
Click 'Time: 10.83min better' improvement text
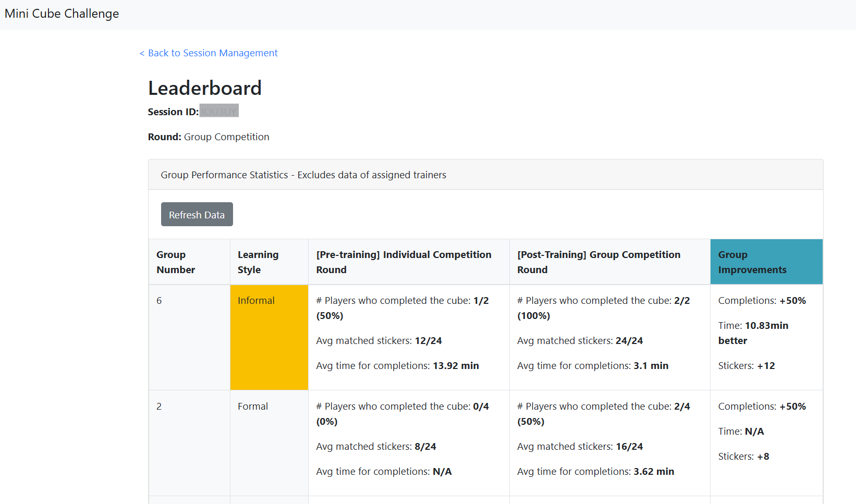[x=753, y=333]
